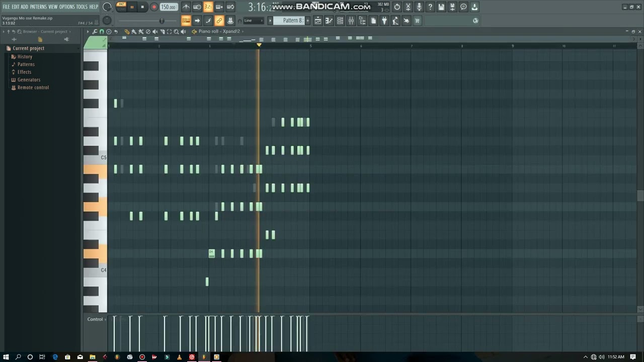The width and height of the screenshot is (644, 362).
Task: Open the plugin picker plug icon
Action: 384,21
